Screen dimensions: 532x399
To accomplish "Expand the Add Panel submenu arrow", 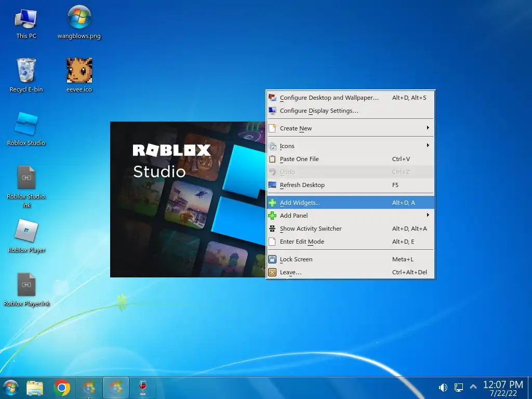I will [x=428, y=215].
